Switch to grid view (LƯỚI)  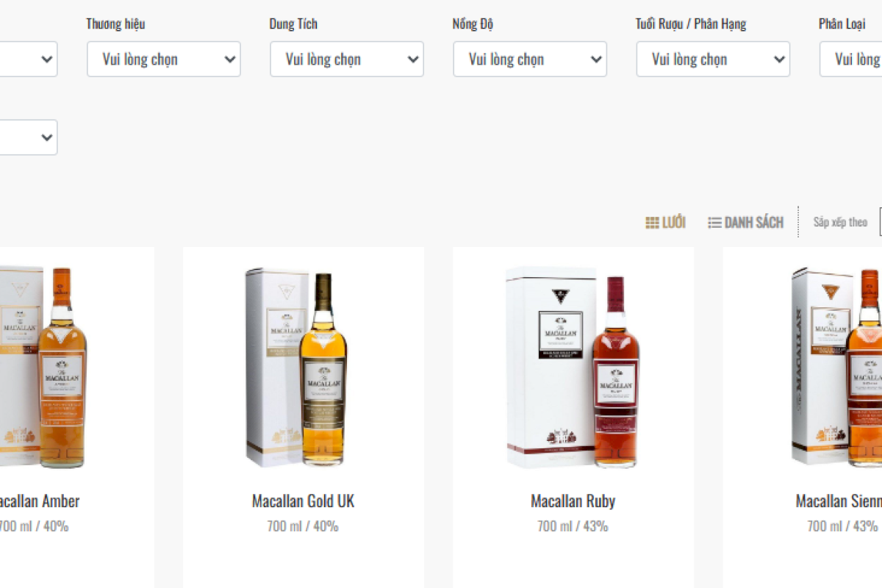tap(665, 222)
